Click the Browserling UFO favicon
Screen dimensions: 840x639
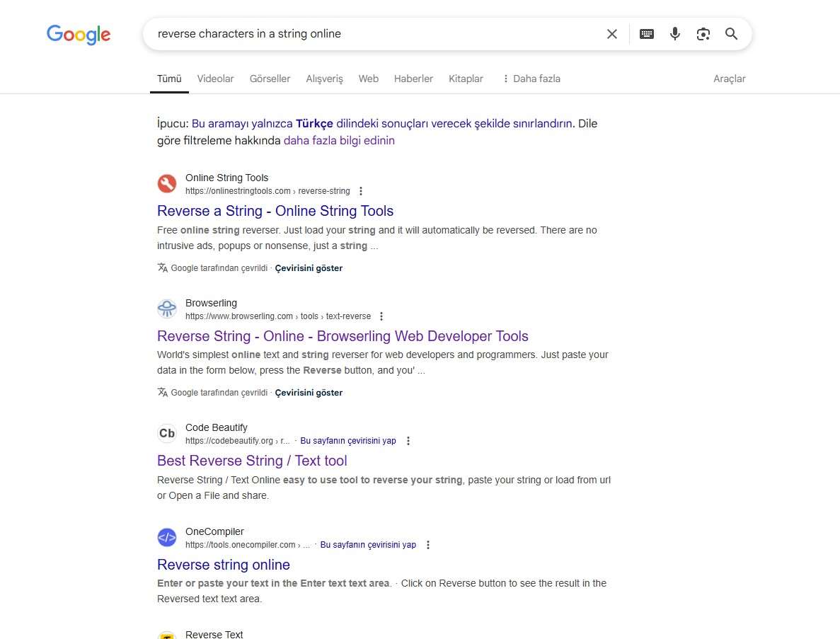pyautogui.click(x=166, y=309)
